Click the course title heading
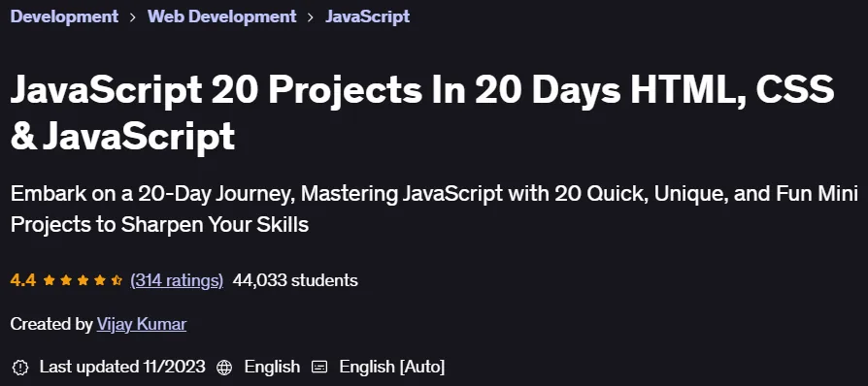This screenshot has width=868, height=386. click(x=421, y=113)
